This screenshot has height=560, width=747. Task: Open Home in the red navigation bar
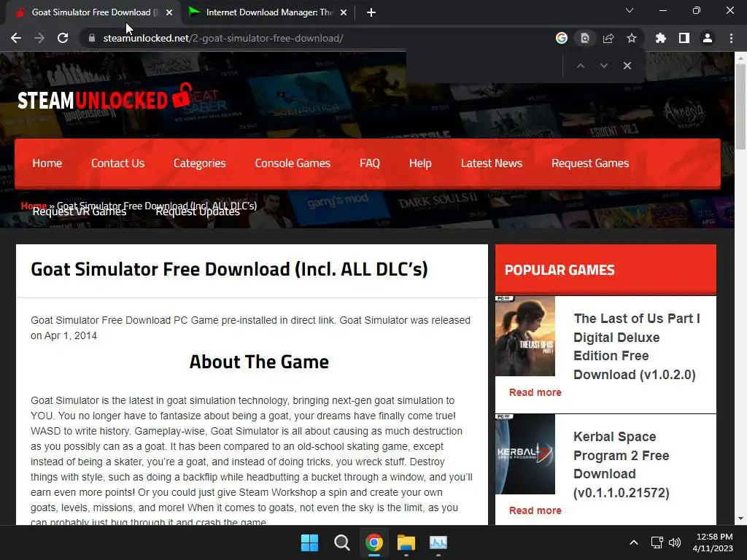(47, 163)
